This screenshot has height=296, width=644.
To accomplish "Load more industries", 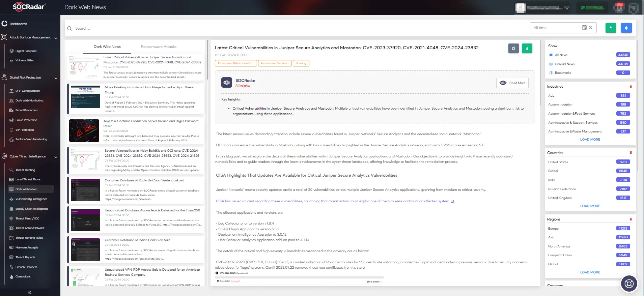I will [x=590, y=140].
